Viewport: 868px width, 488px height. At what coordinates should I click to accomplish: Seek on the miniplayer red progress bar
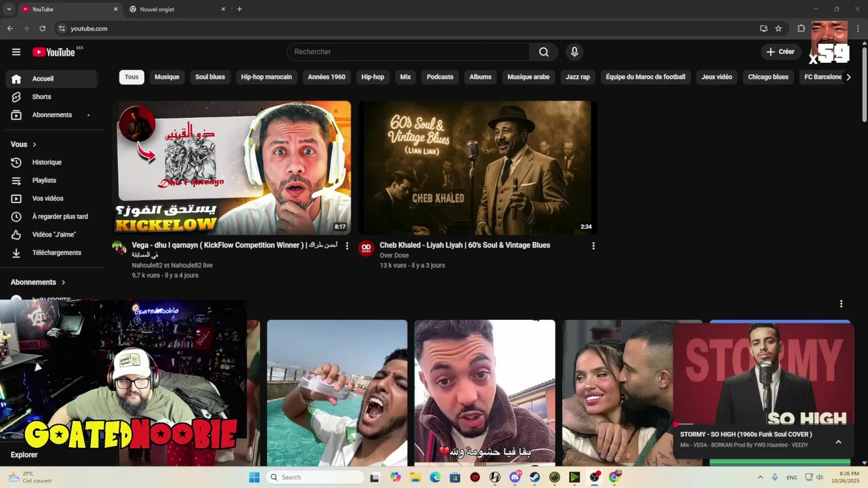(x=764, y=424)
